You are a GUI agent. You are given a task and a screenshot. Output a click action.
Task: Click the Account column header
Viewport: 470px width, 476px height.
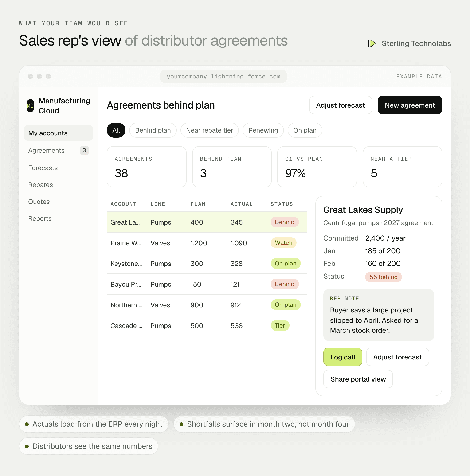point(123,204)
